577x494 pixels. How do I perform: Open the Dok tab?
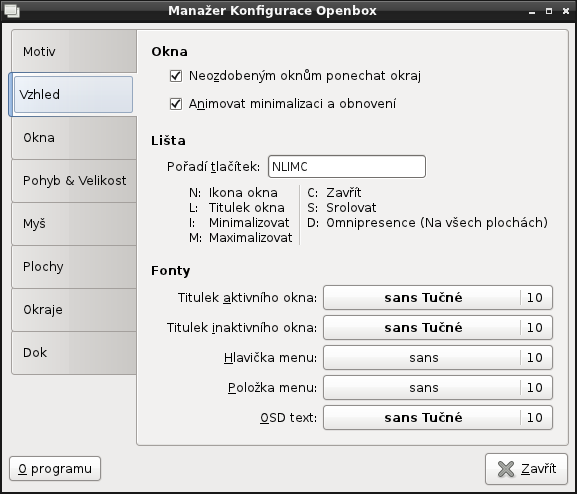coord(74,353)
